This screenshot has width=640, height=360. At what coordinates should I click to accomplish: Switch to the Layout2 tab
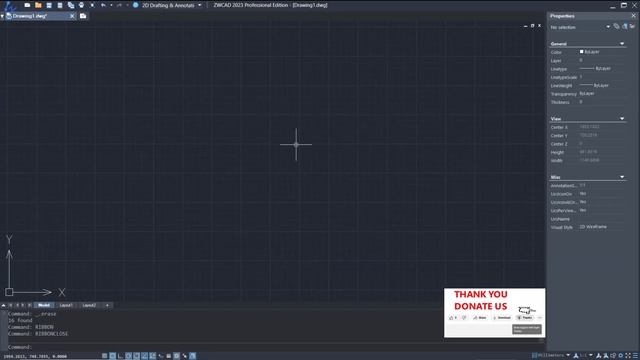click(x=89, y=305)
